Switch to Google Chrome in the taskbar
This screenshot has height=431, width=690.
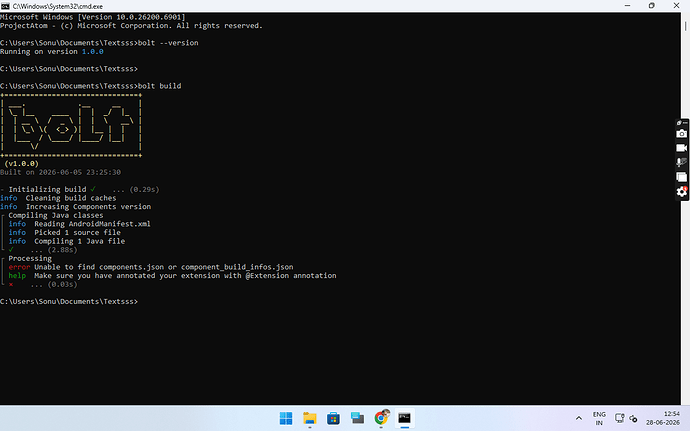point(382,418)
